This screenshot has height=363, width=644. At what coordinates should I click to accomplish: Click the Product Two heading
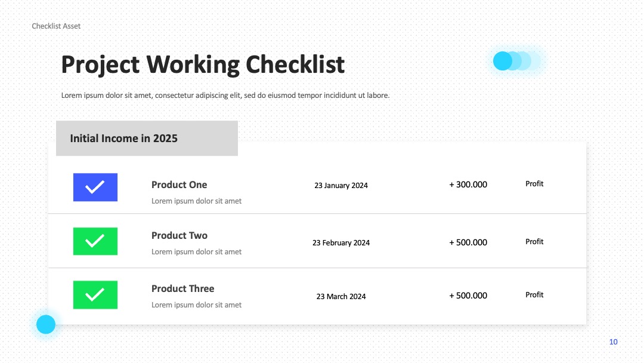[179, 236]
